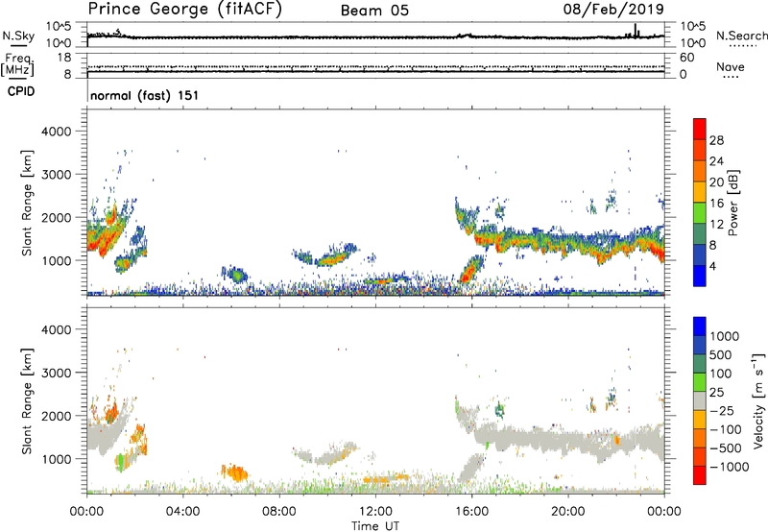768x532 pixels.
Task: Click '4000' tick on power panel axis
Action: (57, 132)
